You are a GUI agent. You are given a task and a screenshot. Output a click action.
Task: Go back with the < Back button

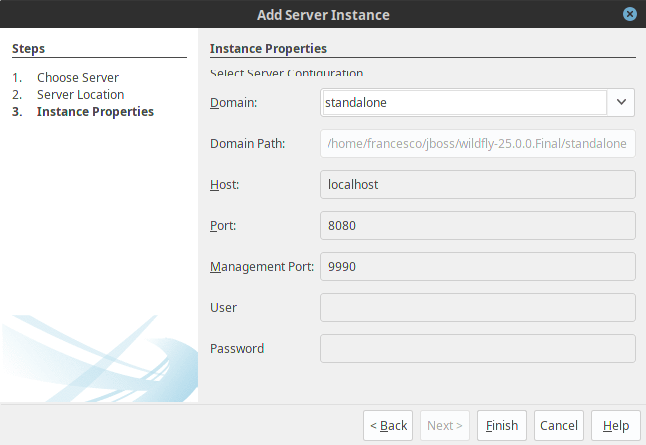388,425
